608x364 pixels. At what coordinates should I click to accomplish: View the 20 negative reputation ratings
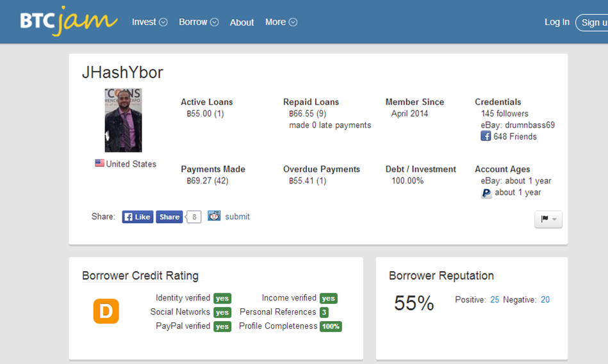(545, 299)
